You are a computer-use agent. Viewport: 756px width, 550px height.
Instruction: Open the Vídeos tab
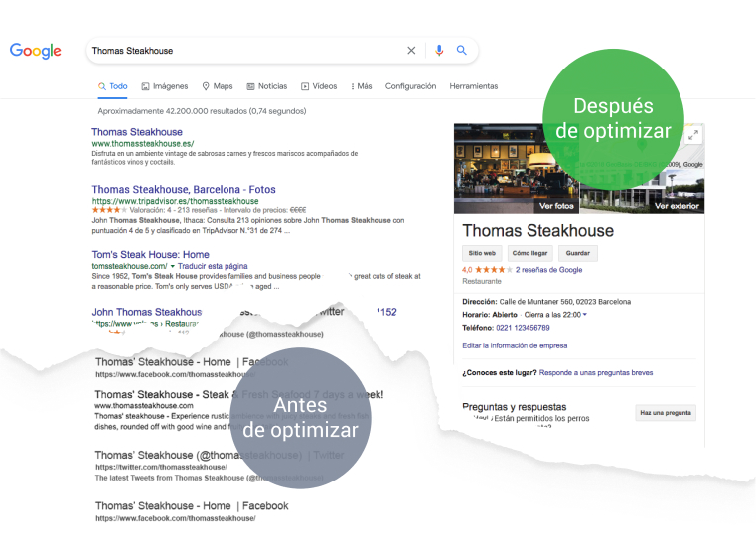coord(319,86)
